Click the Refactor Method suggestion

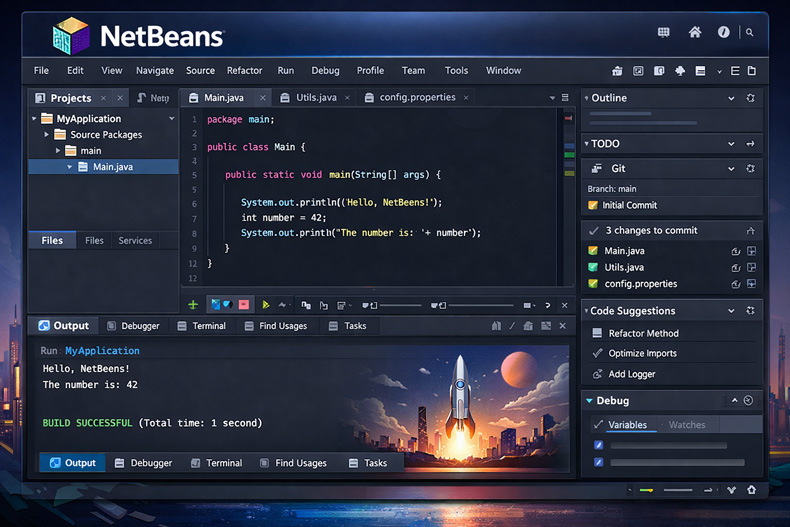pyautogui.click(x=643, y=334)
